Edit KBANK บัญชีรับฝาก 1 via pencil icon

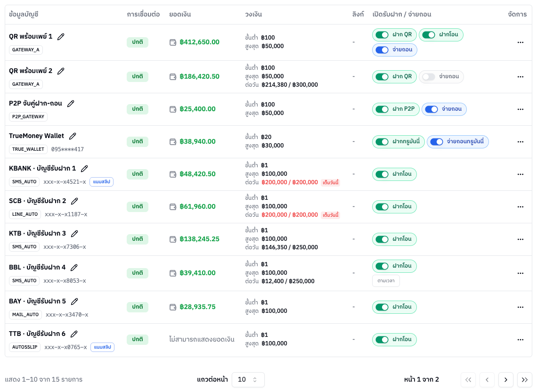click(84, 169)
